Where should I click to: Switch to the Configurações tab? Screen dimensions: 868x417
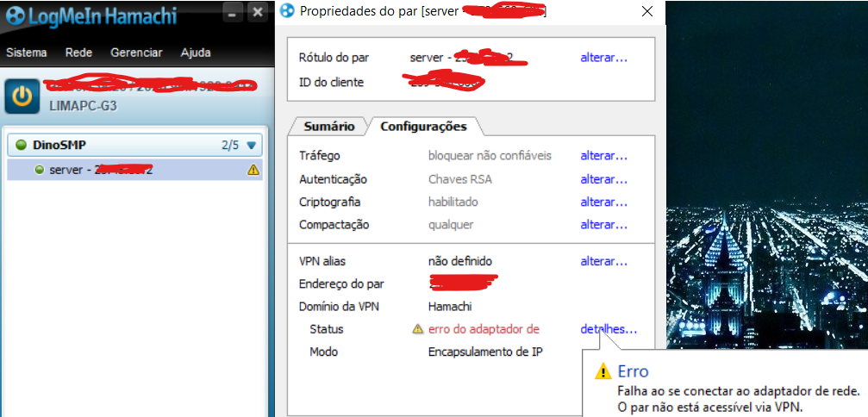pyautogui.click(x=423, y=126)
